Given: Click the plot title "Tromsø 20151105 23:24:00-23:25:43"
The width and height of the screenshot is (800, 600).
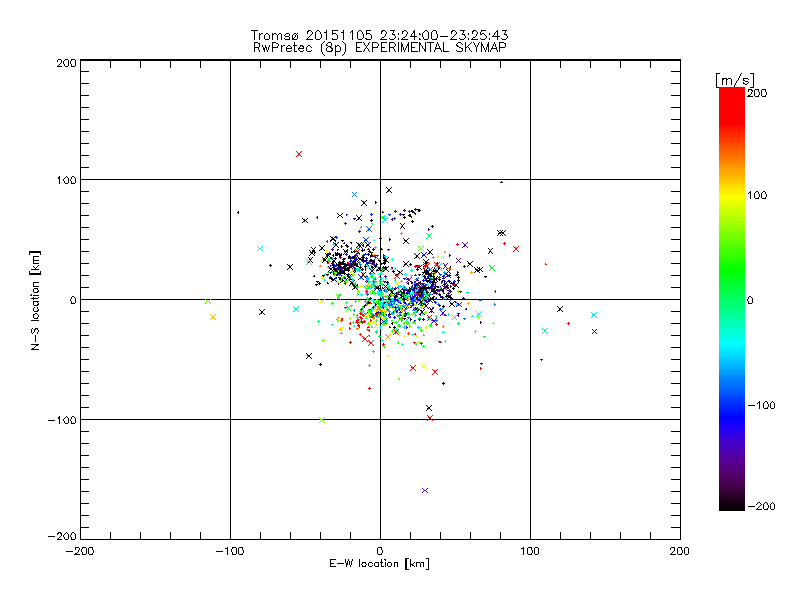Looking at the screenshot, I should [x=379, y=35].
